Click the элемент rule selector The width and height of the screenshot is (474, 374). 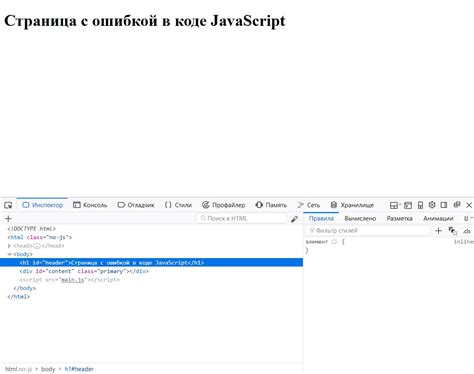(x=317, y=242)
